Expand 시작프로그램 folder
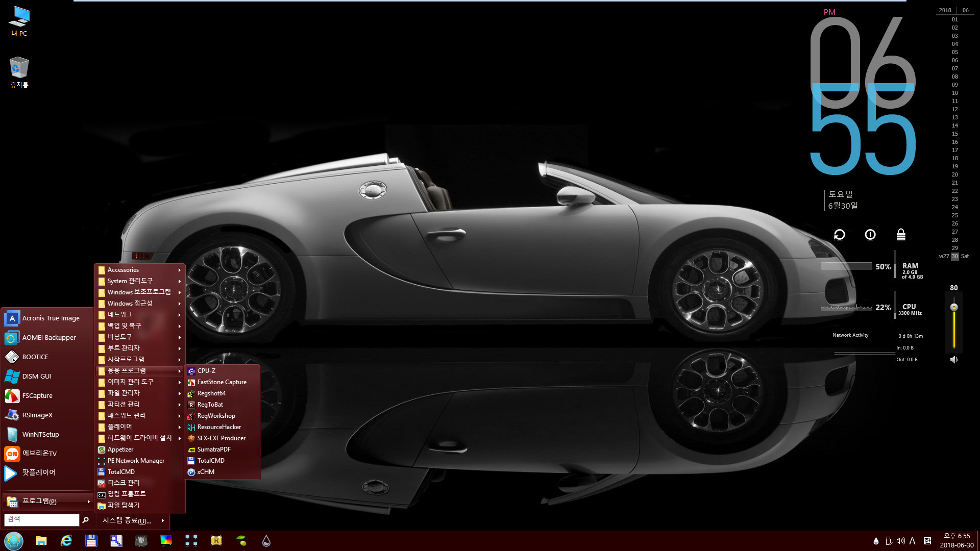 (140, 360)
